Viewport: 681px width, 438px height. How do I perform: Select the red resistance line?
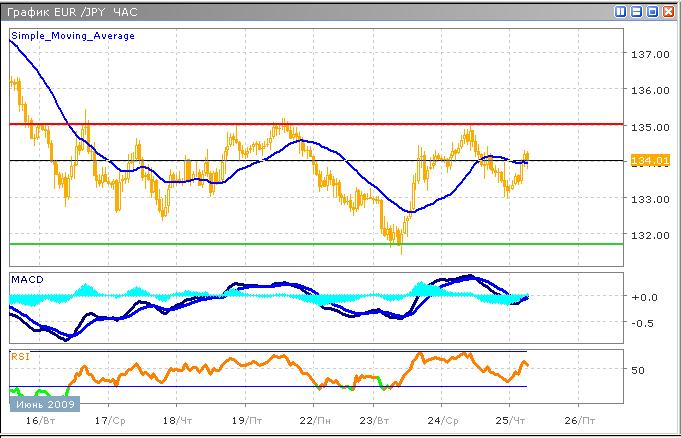pyautogui.click(x=300, y=124)
